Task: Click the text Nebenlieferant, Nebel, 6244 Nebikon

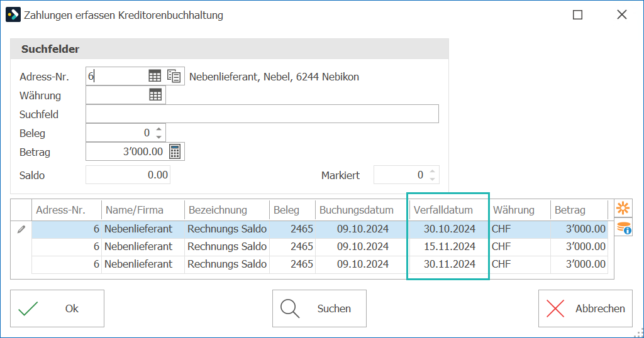Action: (x=274, y=77)
